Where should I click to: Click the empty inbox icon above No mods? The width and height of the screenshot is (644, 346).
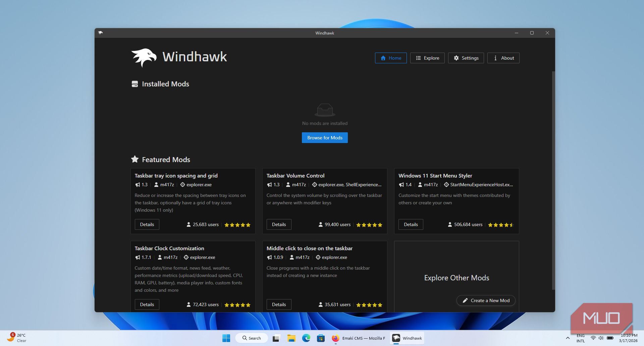click(x=325, y=110)
